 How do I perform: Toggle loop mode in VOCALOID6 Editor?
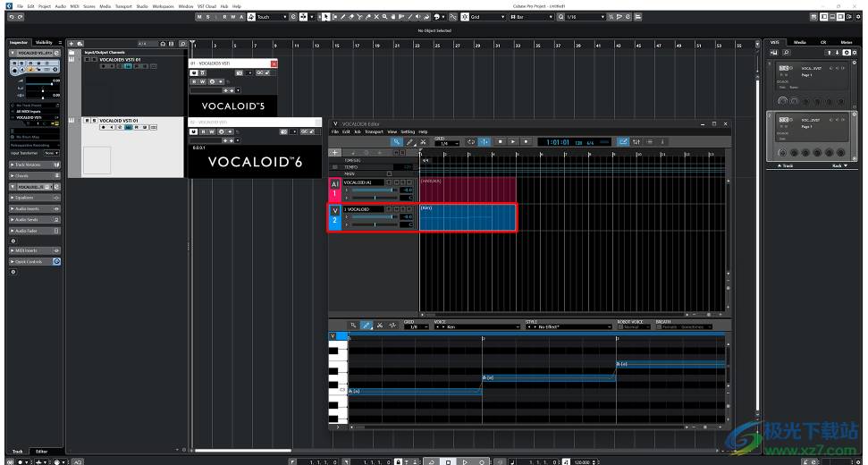pyautogui.click(x=471, y=141)
